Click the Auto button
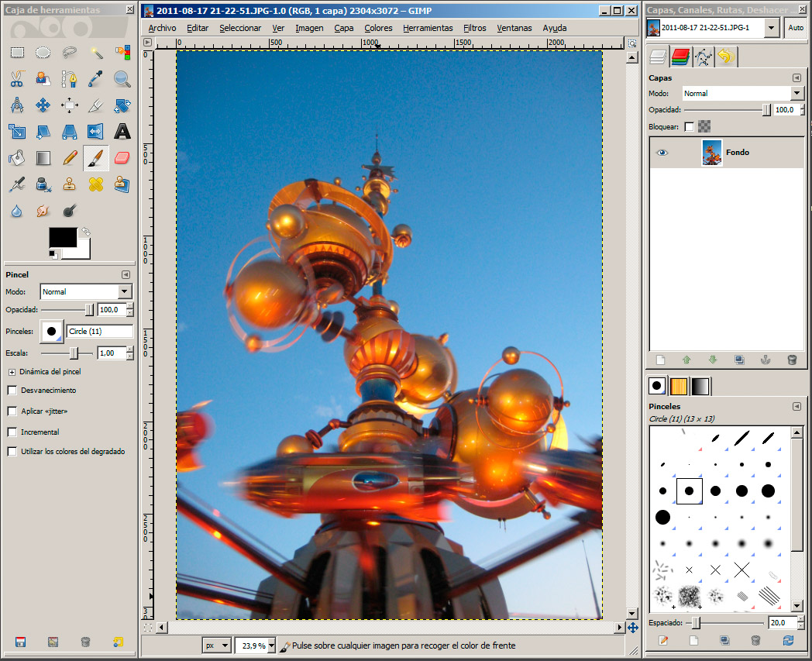The height and width of the screenshot is (661, 812). coord(796,27)
